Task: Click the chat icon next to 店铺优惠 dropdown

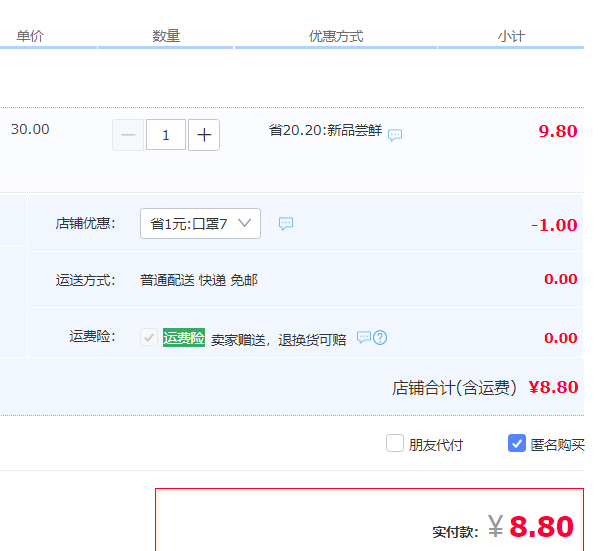Action: (x=286, y=224)
